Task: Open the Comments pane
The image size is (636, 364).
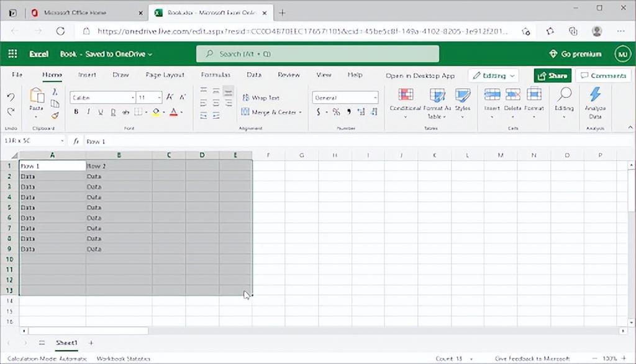Action: pyautogui.click(x=603, y=76)
